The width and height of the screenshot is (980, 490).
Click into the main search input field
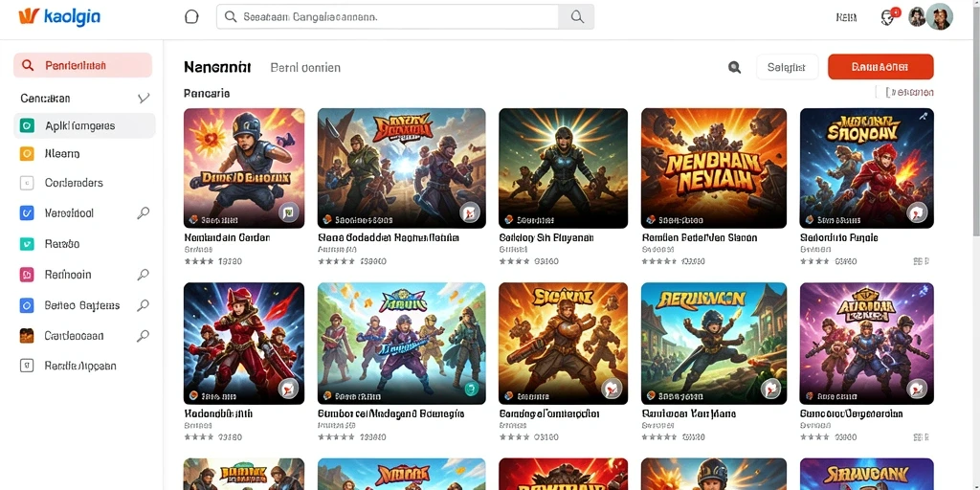click(388, 17)
